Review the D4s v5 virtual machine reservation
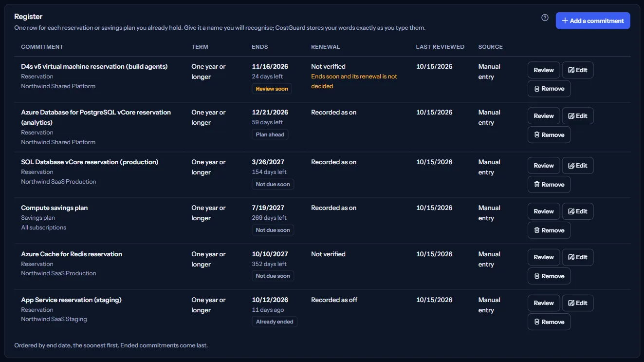Viewport: 644px width, 362px height. [544, 70]
